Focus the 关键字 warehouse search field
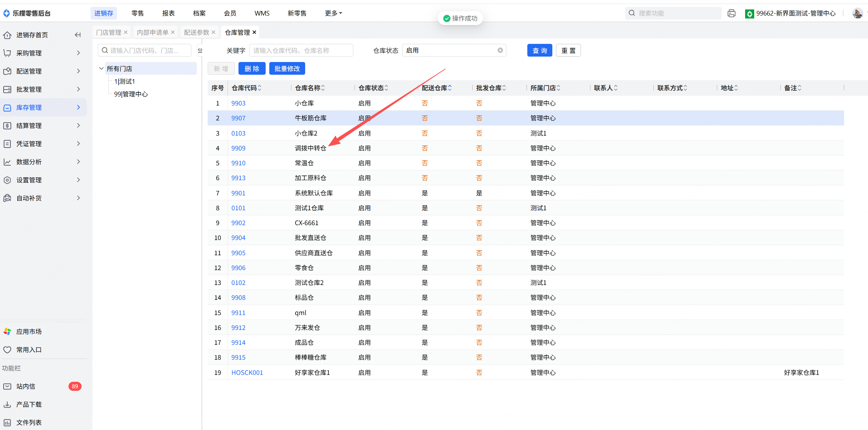868x430 pixels. click(x=301, y=50)
